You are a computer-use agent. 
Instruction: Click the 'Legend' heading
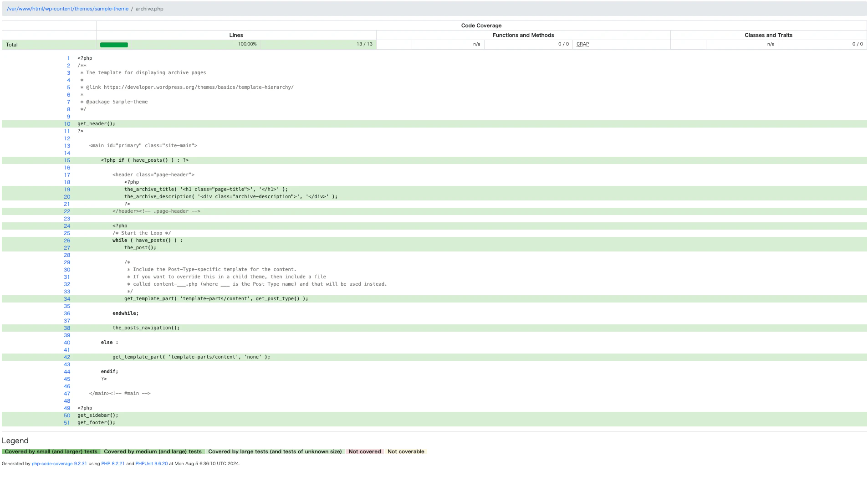click(x=15, y=441)
